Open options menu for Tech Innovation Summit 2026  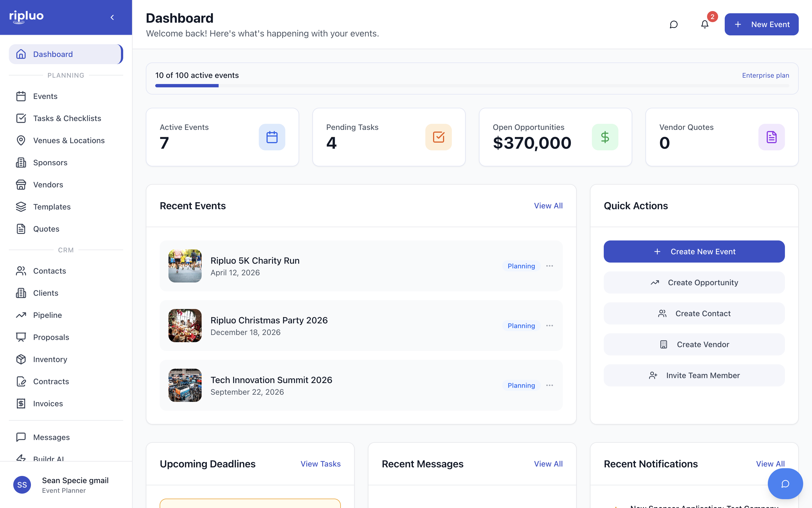(x=549, y=385)
